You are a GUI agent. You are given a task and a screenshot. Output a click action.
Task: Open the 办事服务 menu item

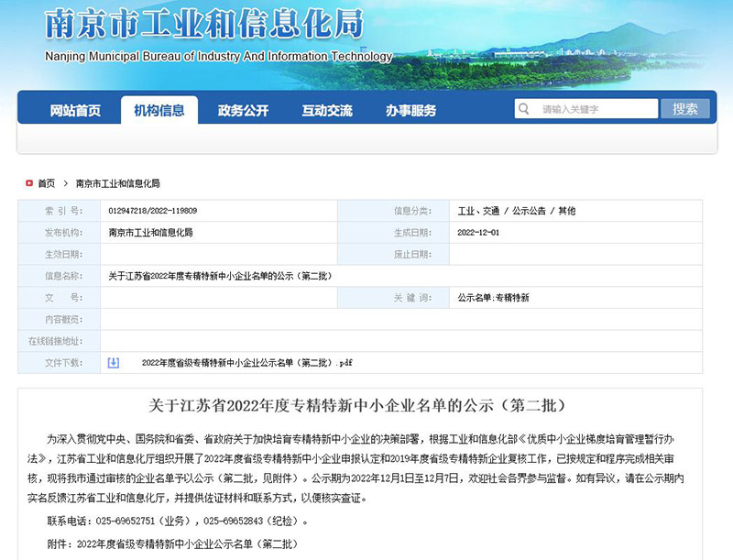coord(410,111)
